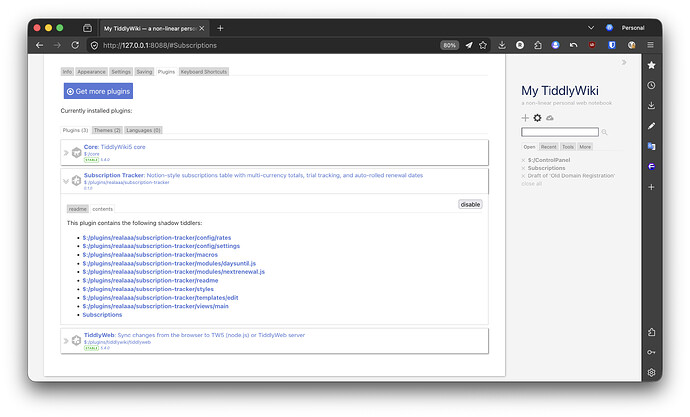Screen dimensions: 690x417
Task: Click the search magnifier icon in TiddlyWiki sidebar
Action: point(604,132)
